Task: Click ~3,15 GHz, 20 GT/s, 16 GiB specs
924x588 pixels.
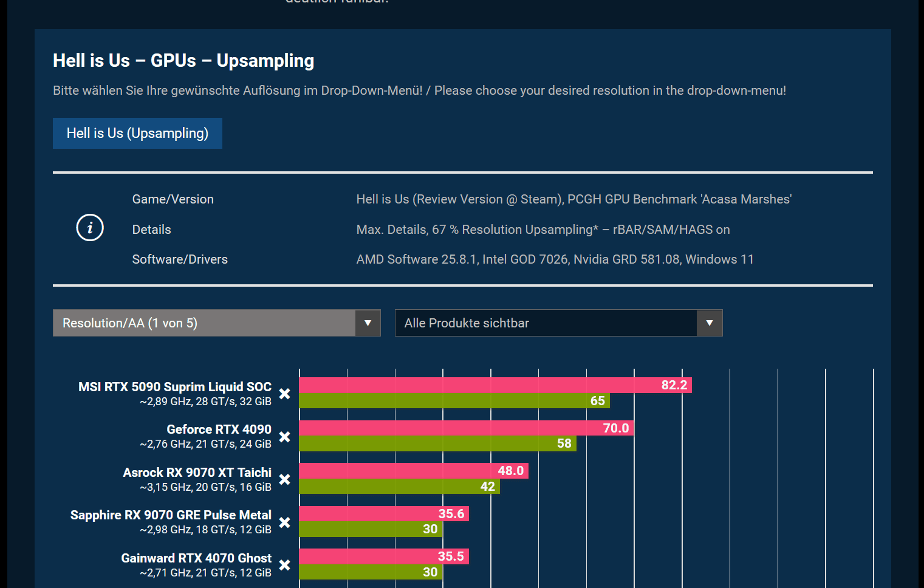Action: [x=205, y=487]
